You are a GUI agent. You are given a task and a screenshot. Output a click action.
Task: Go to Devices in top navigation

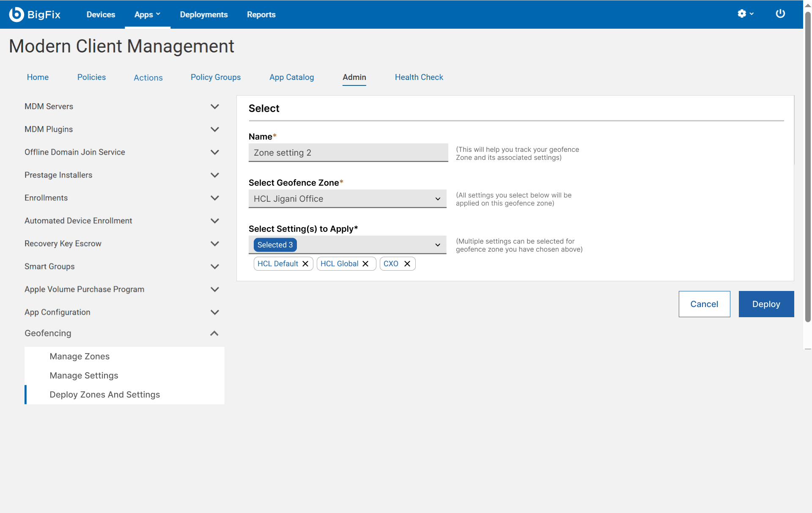tap(101, 14)
